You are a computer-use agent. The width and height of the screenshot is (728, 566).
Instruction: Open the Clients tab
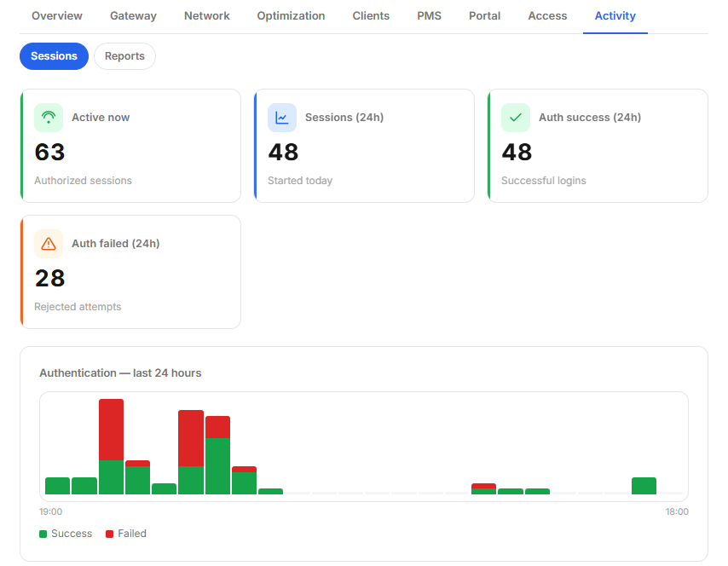371,16
